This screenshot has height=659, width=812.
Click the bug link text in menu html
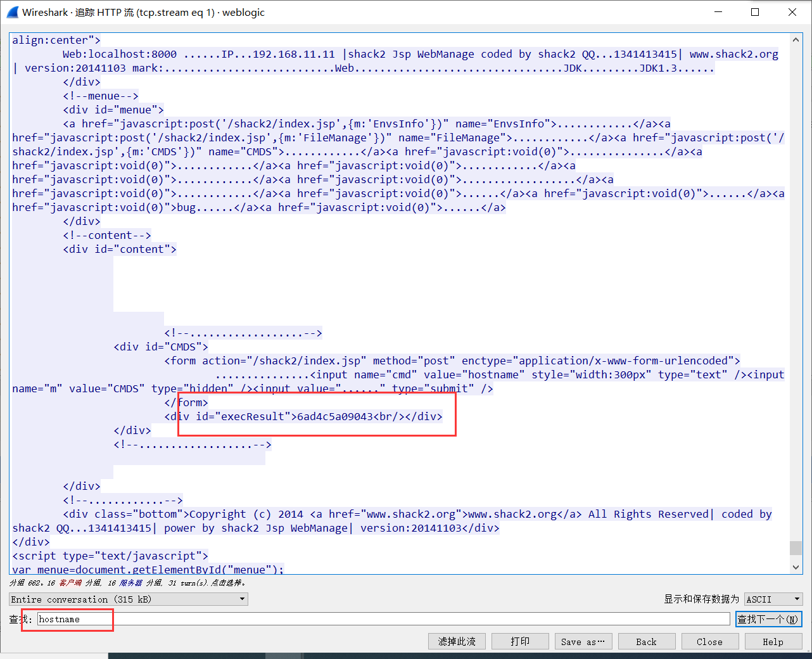click(186, 207)
